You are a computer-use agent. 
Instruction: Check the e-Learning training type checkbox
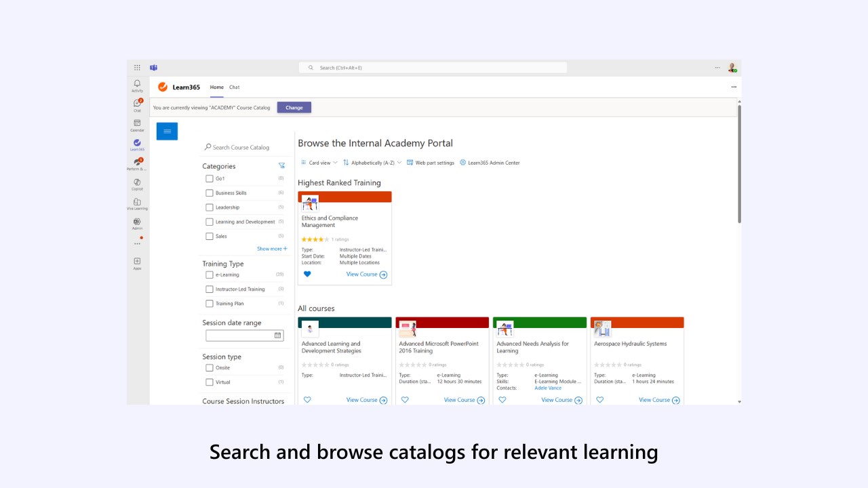click(x=210, y=275)
